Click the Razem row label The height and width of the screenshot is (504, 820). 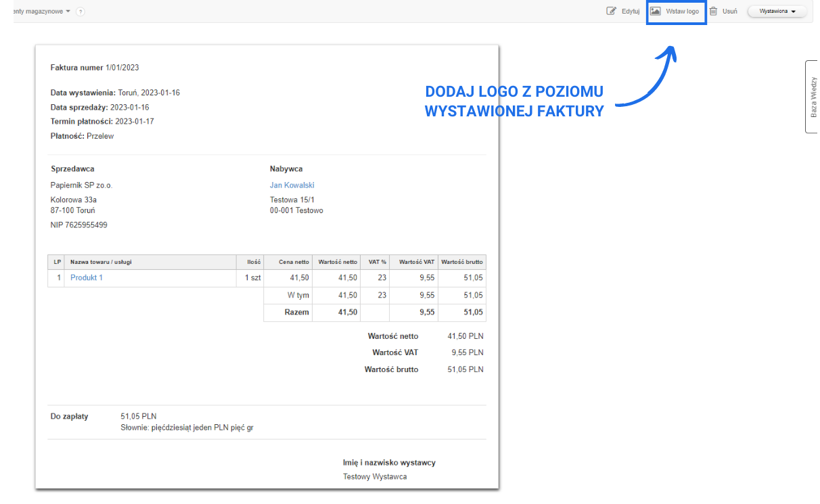297,313
